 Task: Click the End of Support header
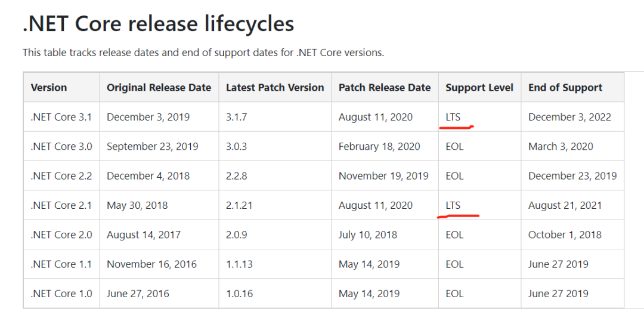click(x=565, y=88)
